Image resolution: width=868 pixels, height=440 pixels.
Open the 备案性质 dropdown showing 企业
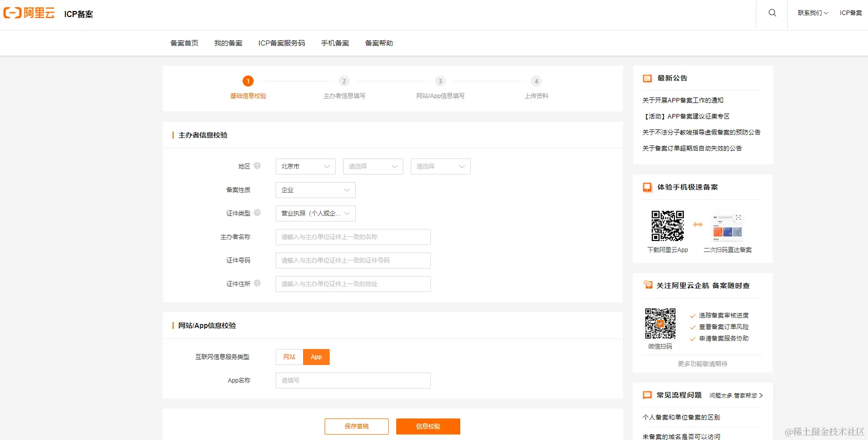[316, 190]
